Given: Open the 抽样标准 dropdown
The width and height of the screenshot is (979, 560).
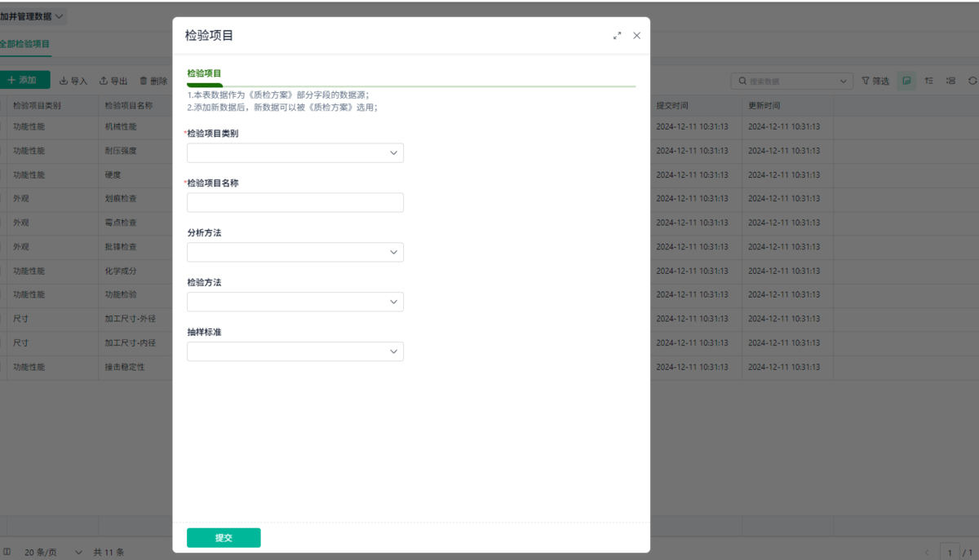Looking at the screenshot, I should 295,351.
